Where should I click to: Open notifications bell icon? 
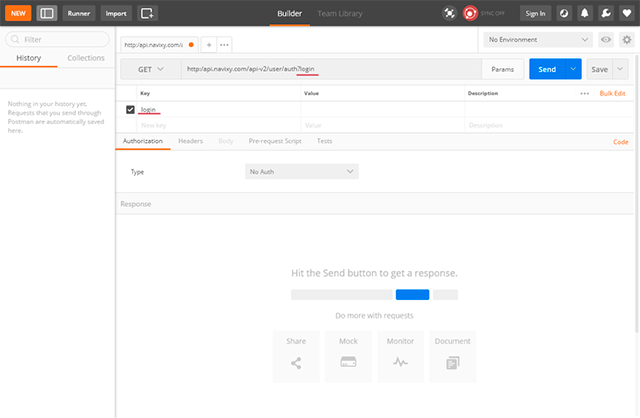coord(584,13)
